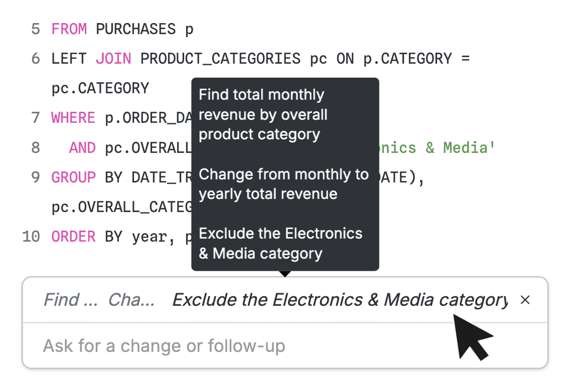Click tooltip entry "Change from monthly to yearly"

(x=283, y=184)
